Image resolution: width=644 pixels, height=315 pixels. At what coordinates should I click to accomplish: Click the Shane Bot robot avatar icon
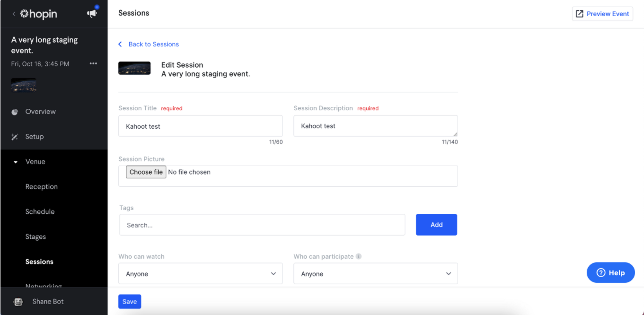(18, 302)
